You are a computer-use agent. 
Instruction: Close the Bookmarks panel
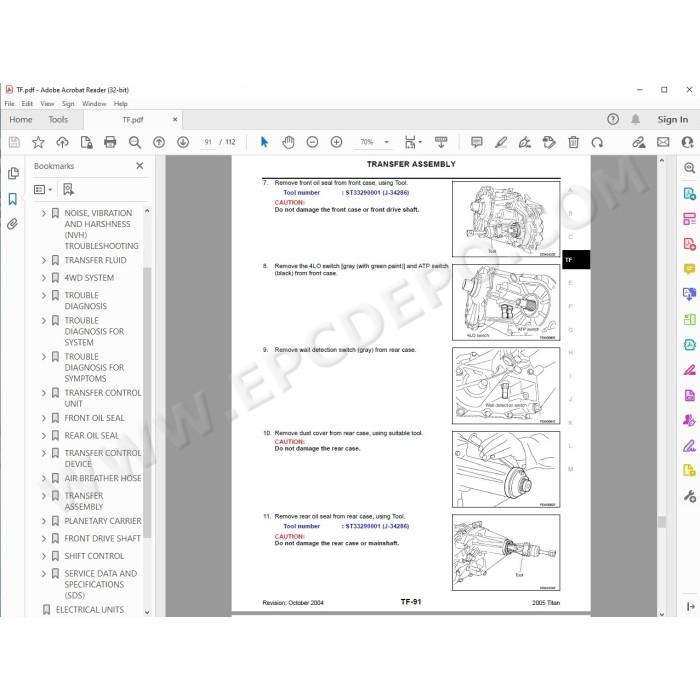point(140,166)
